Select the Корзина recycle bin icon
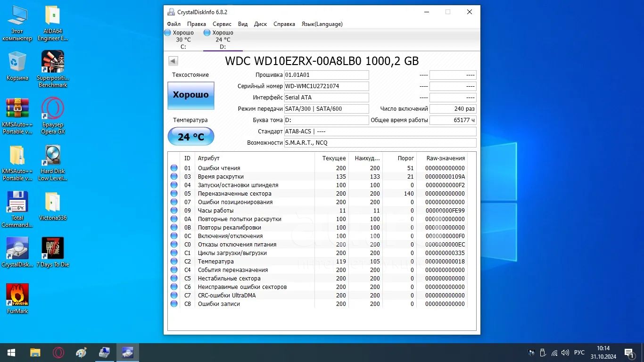This screenshot has height=362, width=644. point(17,66)
